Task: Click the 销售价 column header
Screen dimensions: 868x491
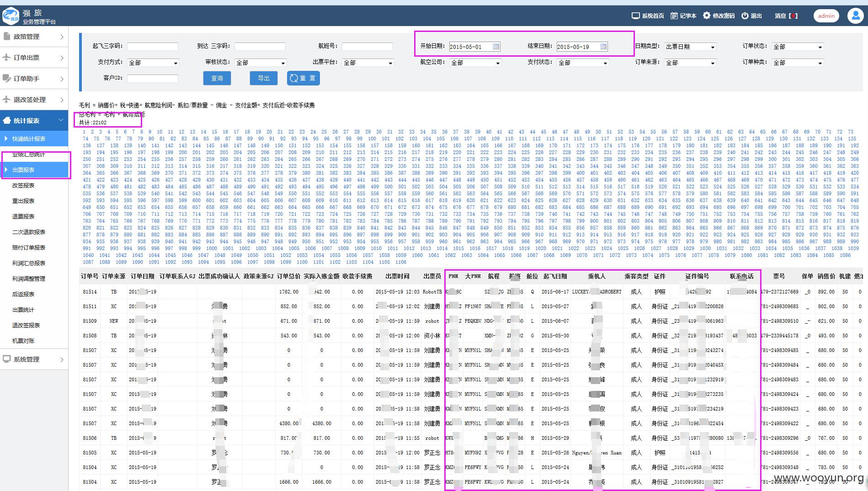Action: (x=826, y=276)
